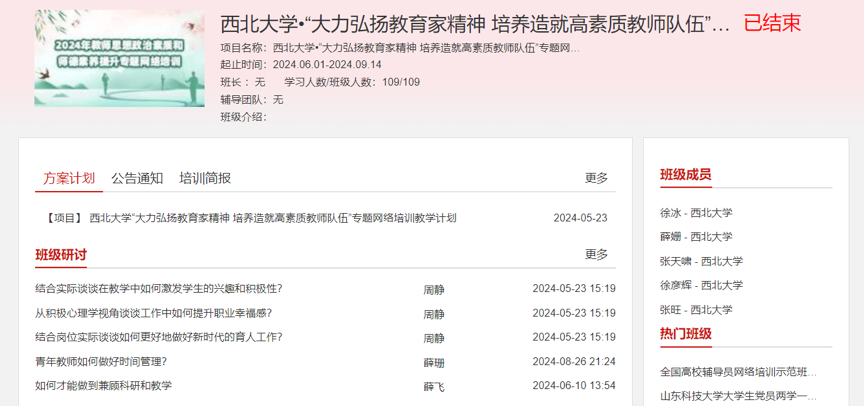Open topic 结合实际谈谈在教学中如何激发学生的兴趣和积极性

[159, 288]
